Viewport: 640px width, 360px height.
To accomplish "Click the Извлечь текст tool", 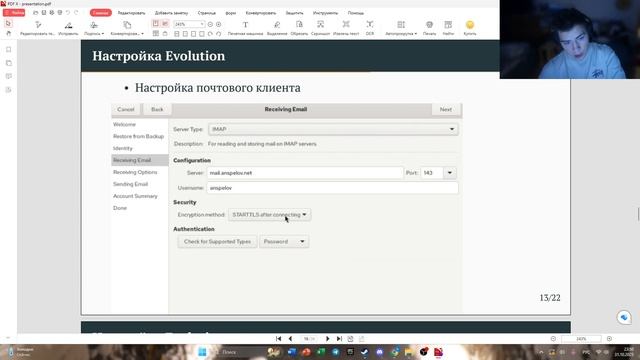I will coord(346,28).
